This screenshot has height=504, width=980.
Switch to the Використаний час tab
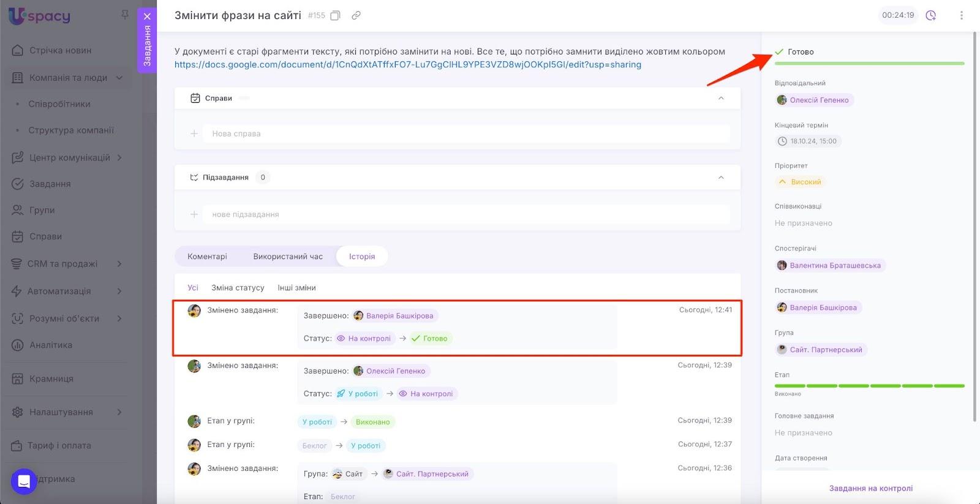click(x=288, y=257)
